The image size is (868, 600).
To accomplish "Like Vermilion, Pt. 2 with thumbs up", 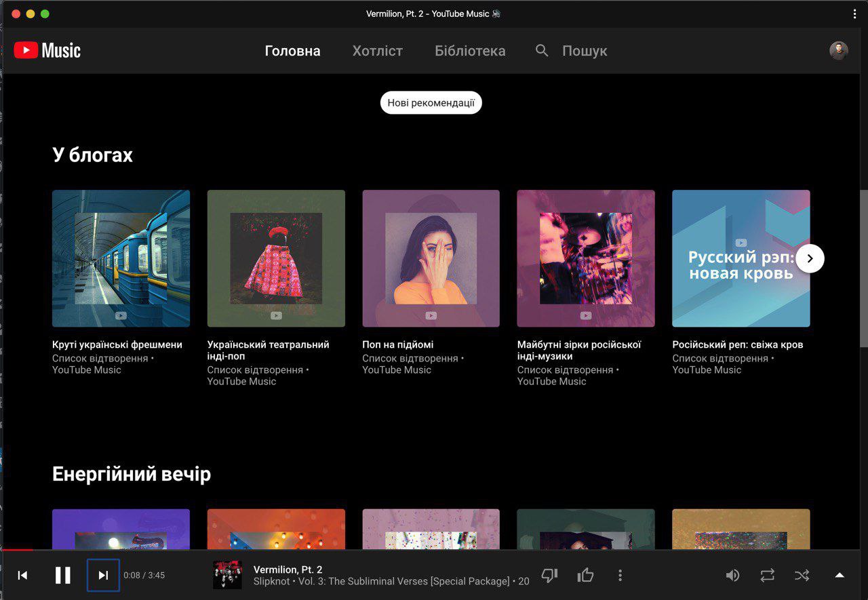I will point(585,576).
